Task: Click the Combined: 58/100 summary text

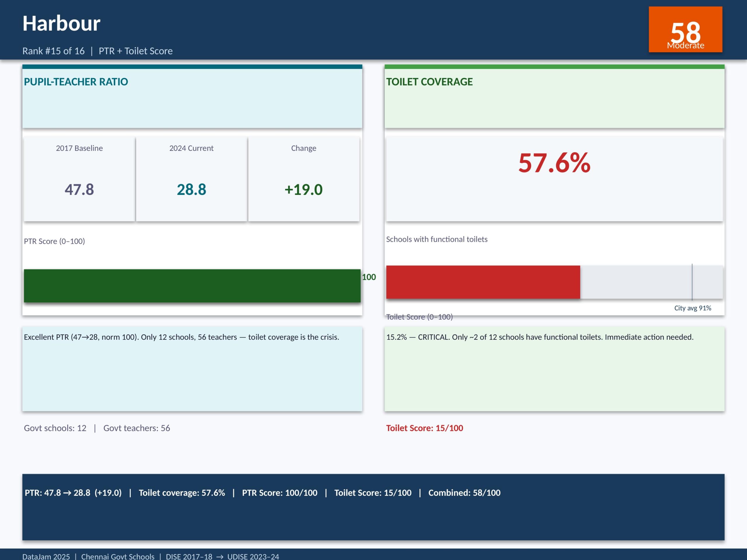Action: (x=464, y=493)
